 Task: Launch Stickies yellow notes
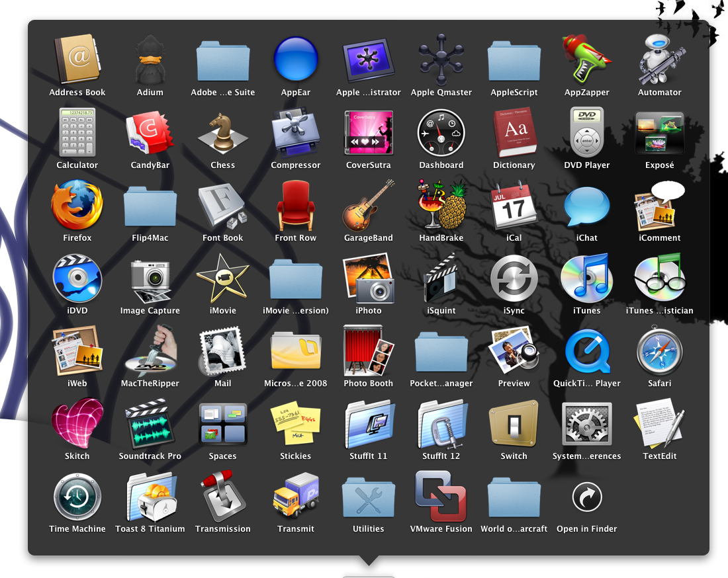click(x=296, y=423)
